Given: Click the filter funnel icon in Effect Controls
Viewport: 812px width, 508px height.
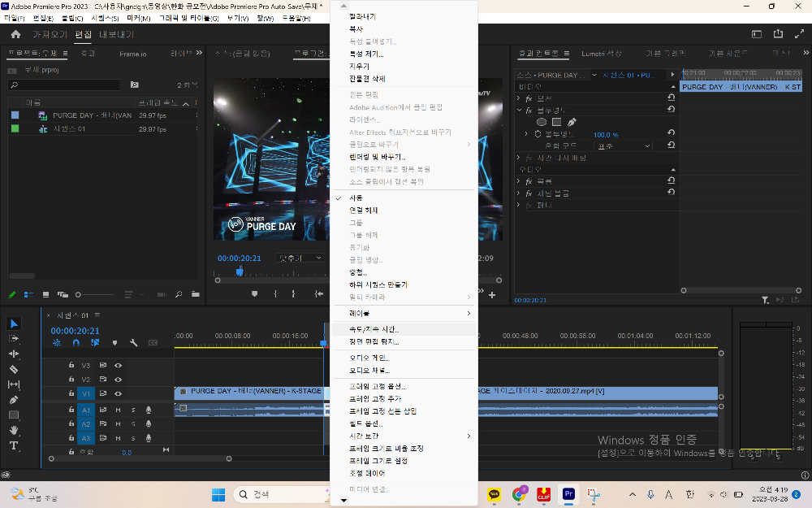Looking at the screenshot, I should (766, 300).
